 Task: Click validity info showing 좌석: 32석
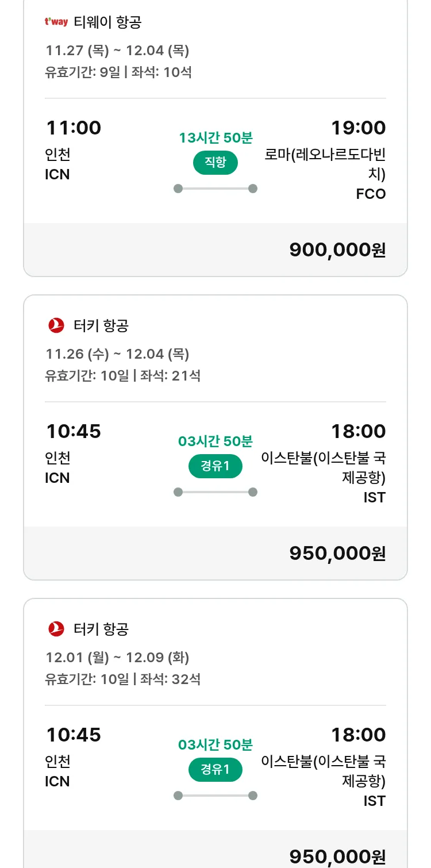(123, 679)
